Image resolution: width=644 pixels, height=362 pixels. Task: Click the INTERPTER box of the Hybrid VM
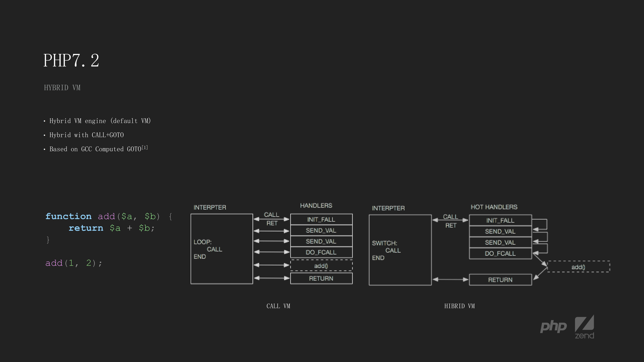click(x=400, y=250)
